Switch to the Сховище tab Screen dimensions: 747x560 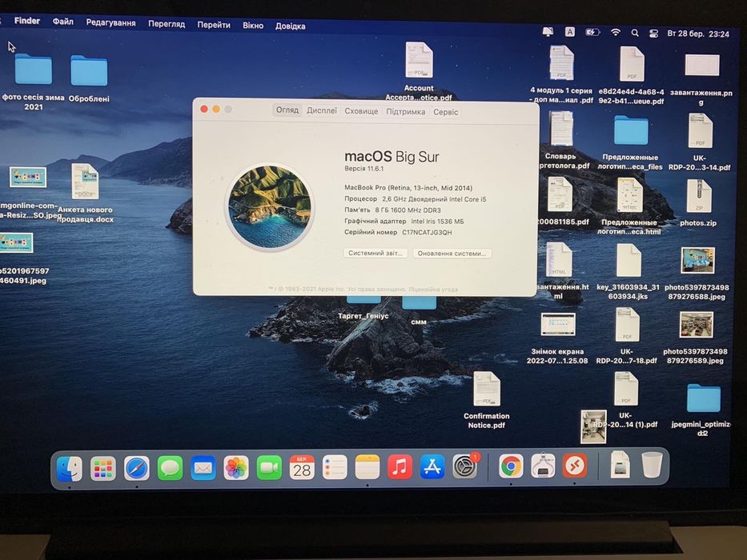point(361,111)
